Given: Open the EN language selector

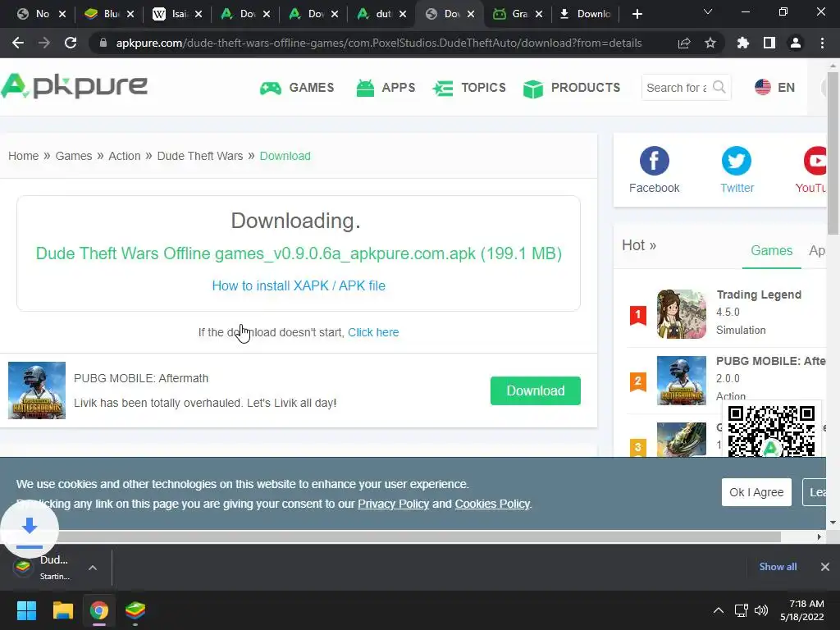Looking at the screenshot, I should tap(774, 87).
